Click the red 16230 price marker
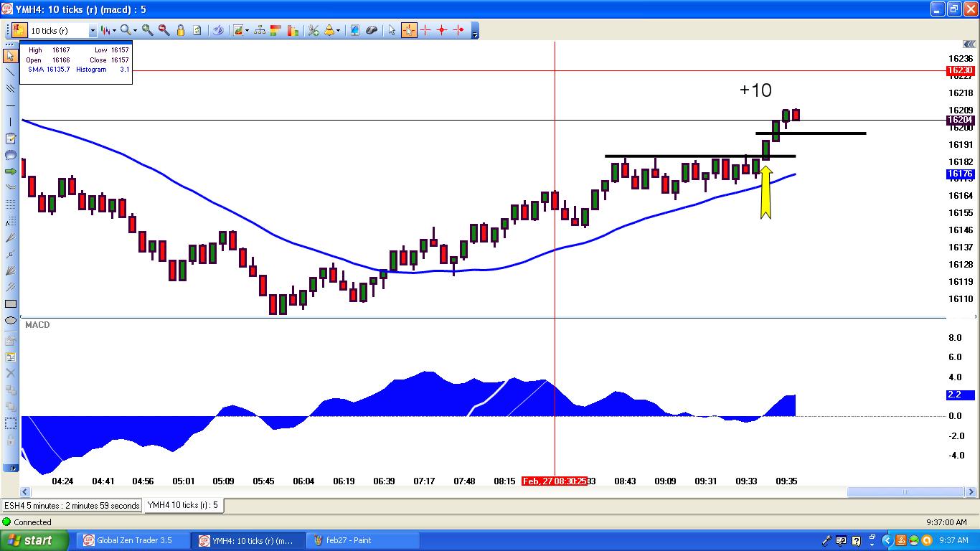This screenshot has height=551, width=980. [960, 70]
